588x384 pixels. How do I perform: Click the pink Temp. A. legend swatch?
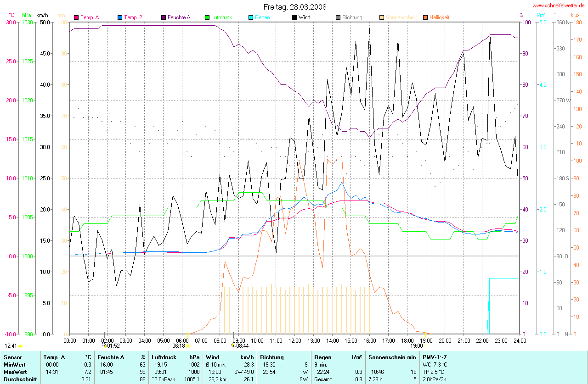click(76, 17)
